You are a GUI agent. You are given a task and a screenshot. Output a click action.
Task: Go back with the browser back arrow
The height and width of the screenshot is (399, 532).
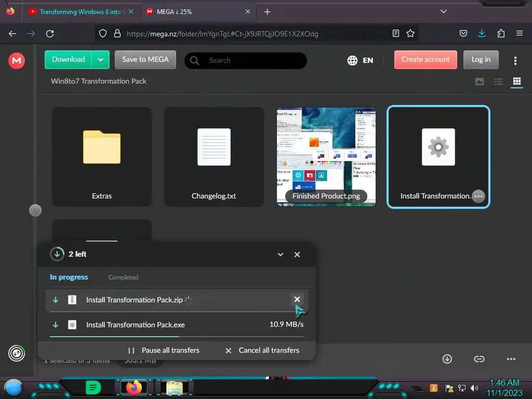12,34
